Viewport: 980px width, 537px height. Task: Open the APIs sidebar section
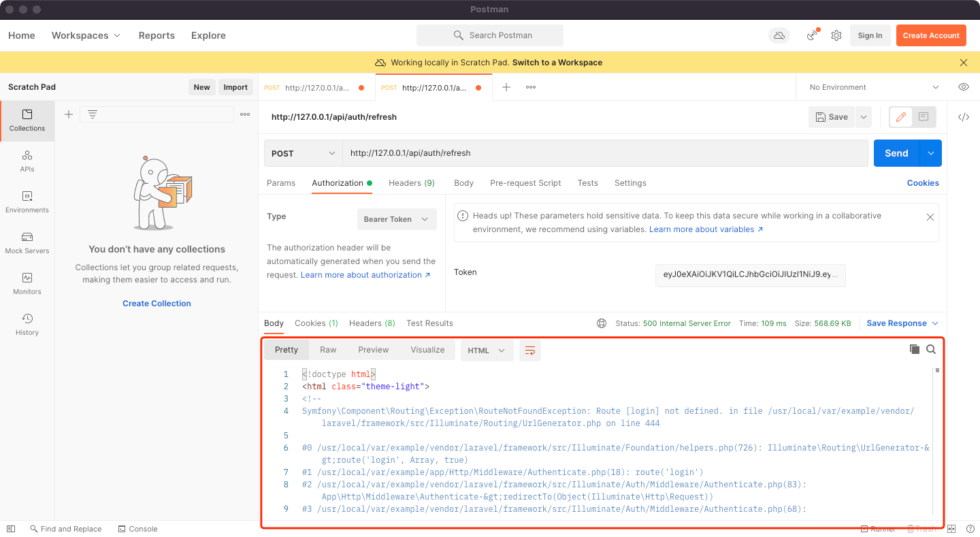point(27,161)
